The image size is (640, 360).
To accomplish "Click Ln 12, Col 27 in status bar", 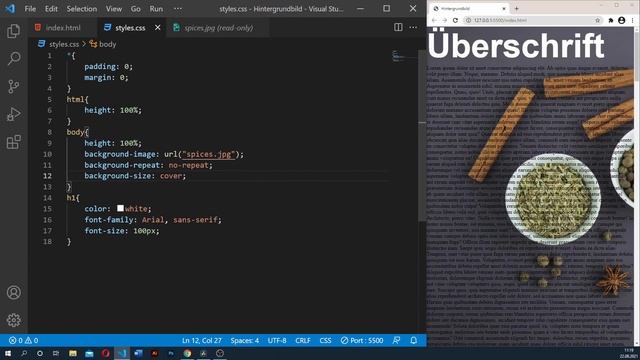I will pos(202,340).
